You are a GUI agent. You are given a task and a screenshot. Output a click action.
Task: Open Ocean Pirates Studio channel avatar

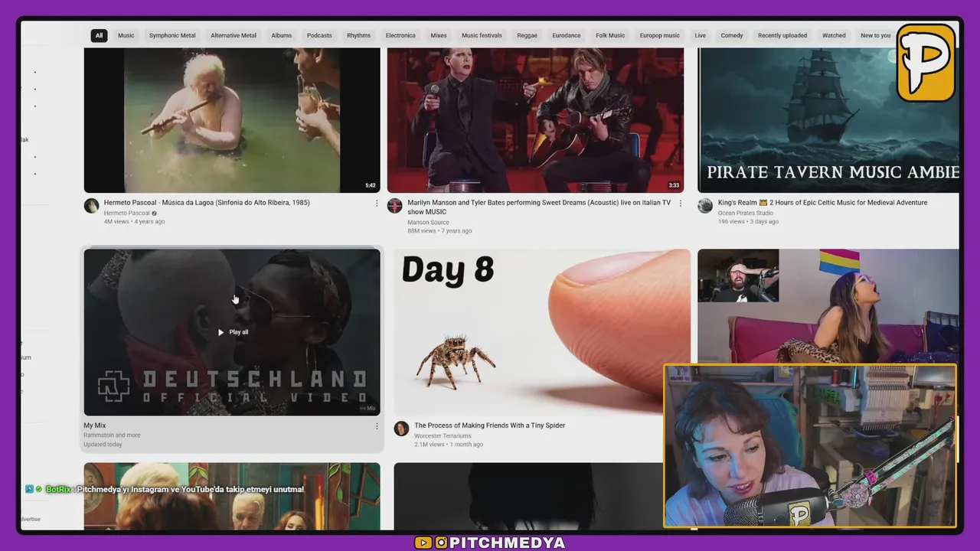[705, 206]
